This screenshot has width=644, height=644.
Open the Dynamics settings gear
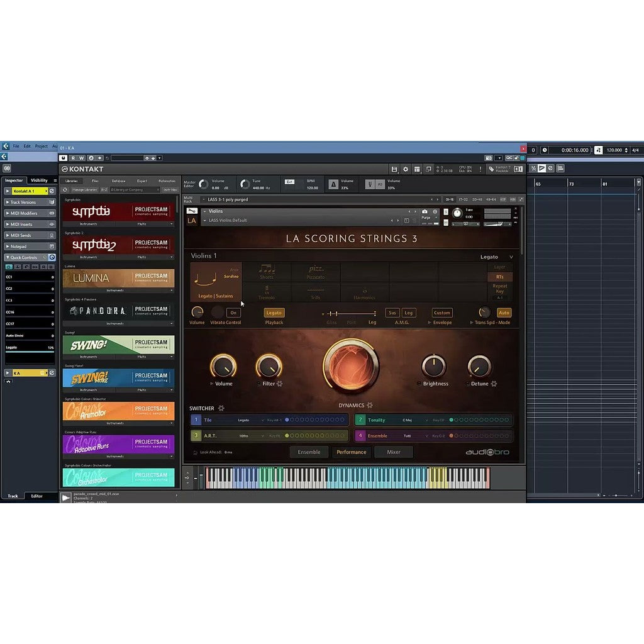point(370,405)
